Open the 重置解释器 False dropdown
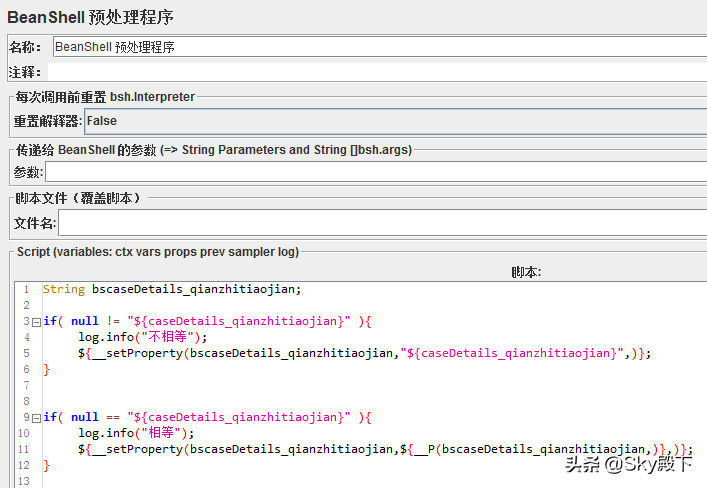Viewport: 707px width, 488px height. click(395, 121)
